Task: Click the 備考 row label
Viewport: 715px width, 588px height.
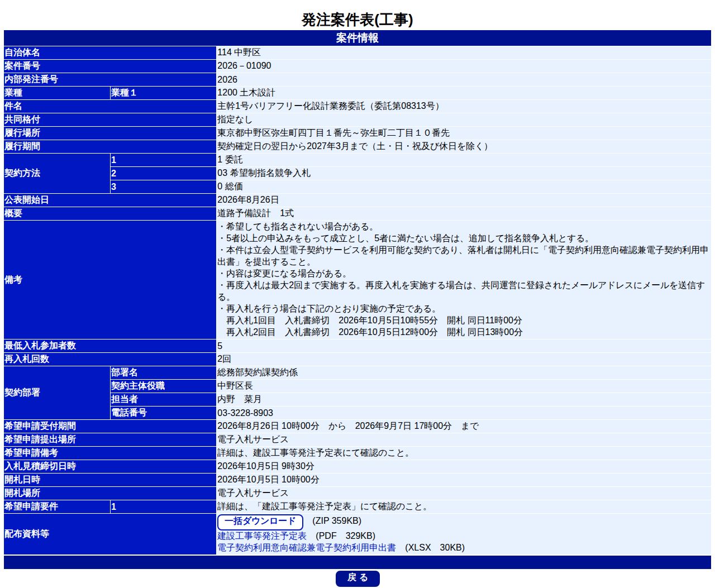Action: 13,279
